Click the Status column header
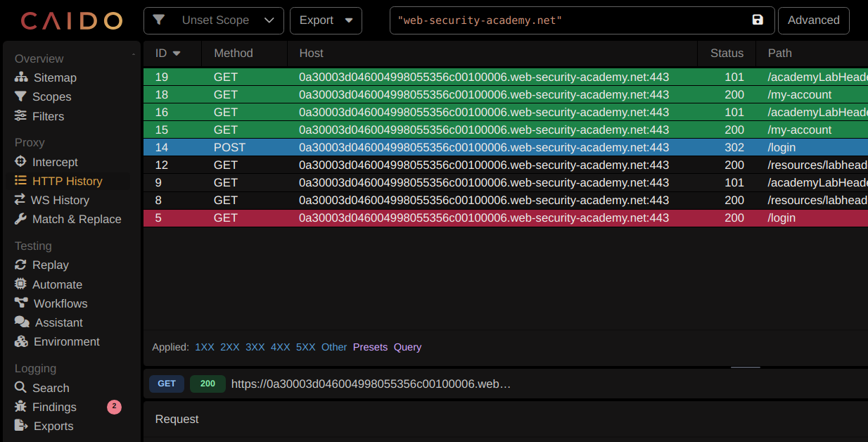The width and height of the screenshot is (868, 442). tap(727, 53)
